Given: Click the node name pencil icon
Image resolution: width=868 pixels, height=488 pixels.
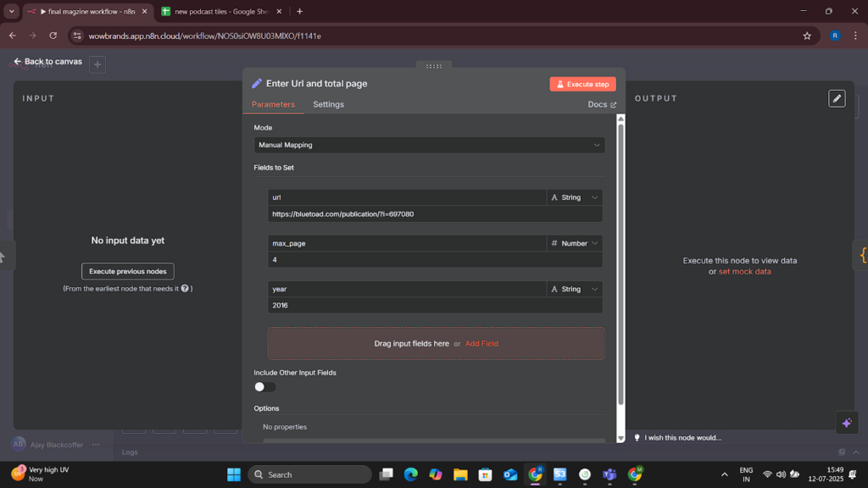Looking at the screenshot, I should tap(257, 84).
